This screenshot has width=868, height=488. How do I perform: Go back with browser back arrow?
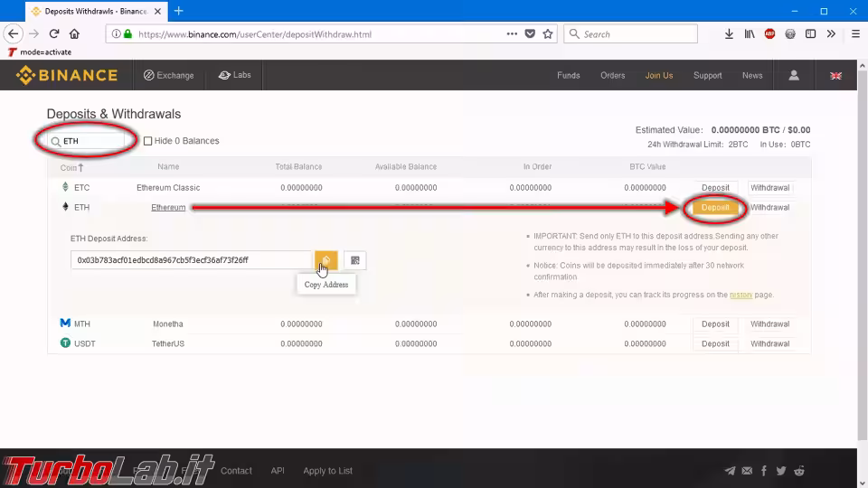tap(14, 33)
